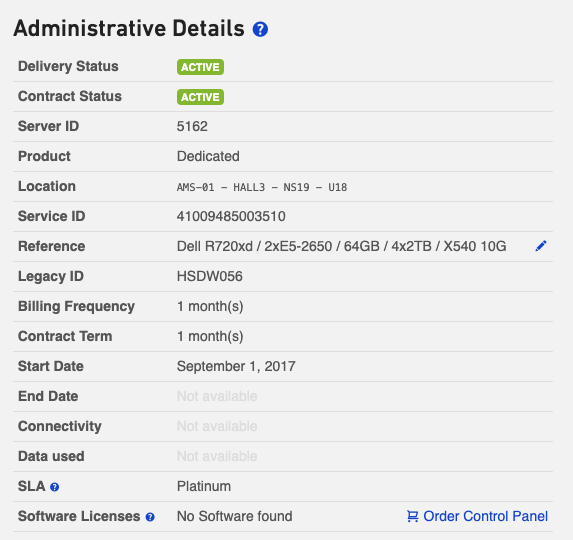
Task: Open the Administrative Details help icon
Action: pyautogui.click(x=260, y=29)
